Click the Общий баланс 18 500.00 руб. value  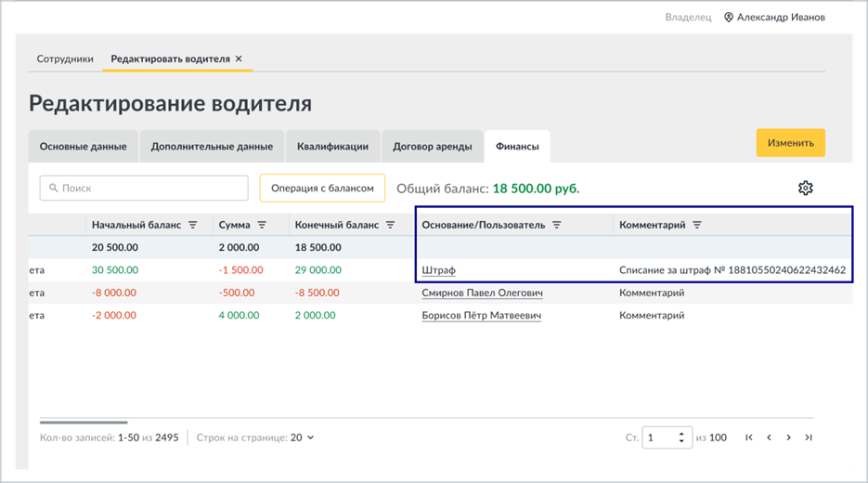pos(536,189)
